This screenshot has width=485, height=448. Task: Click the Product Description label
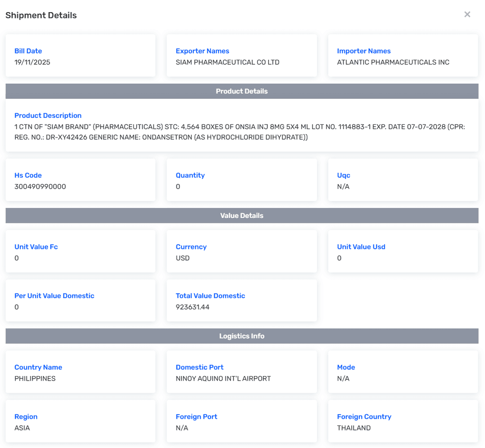48,115
